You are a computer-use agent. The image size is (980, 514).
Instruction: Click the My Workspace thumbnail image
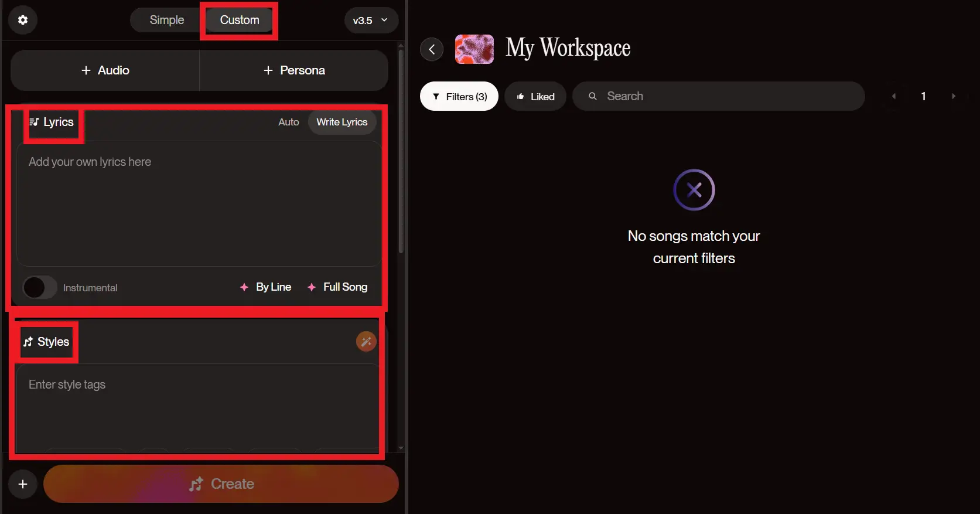[x=474, y=49]
